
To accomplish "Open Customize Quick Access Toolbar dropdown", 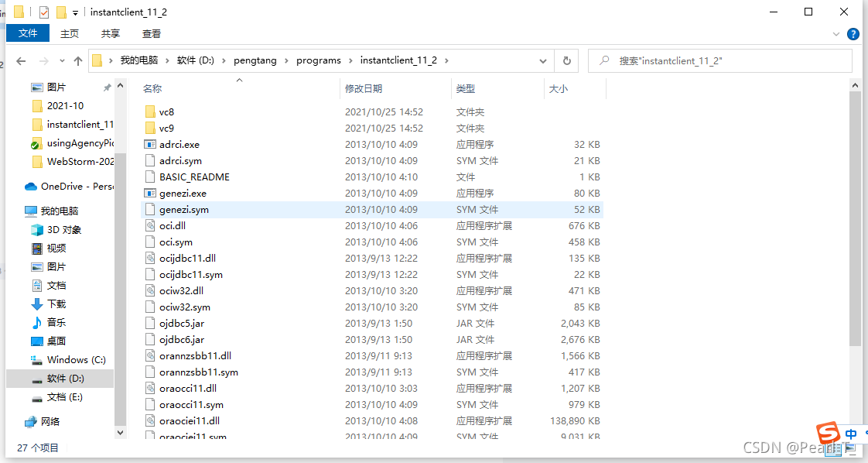I will 75,12.
